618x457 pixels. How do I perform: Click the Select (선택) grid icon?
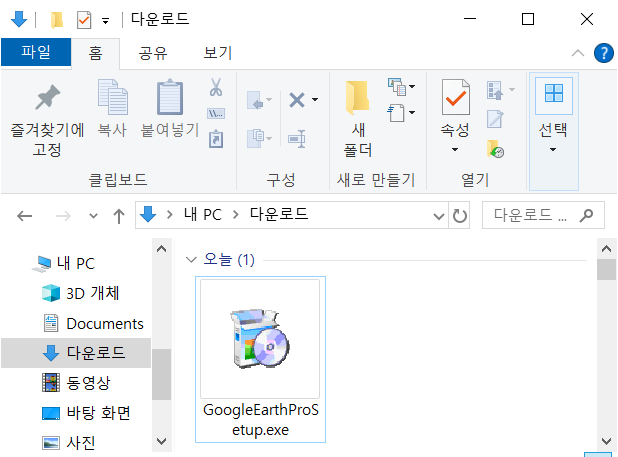point(554,93)
